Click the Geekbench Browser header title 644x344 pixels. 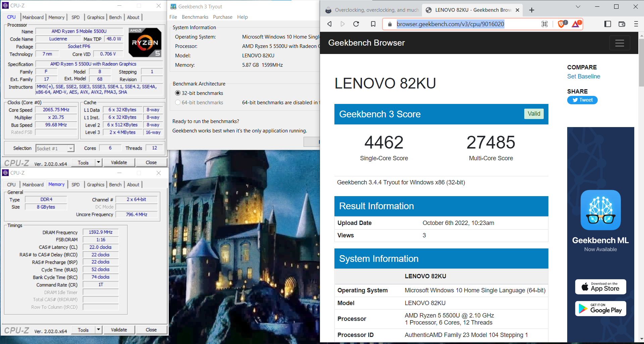[x=366, y=43]
